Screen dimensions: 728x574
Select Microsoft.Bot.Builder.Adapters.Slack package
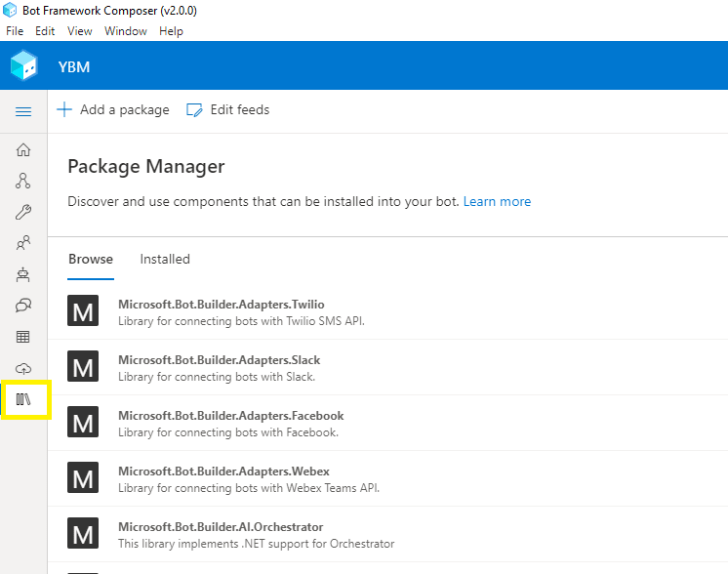(x=220, y=360)
